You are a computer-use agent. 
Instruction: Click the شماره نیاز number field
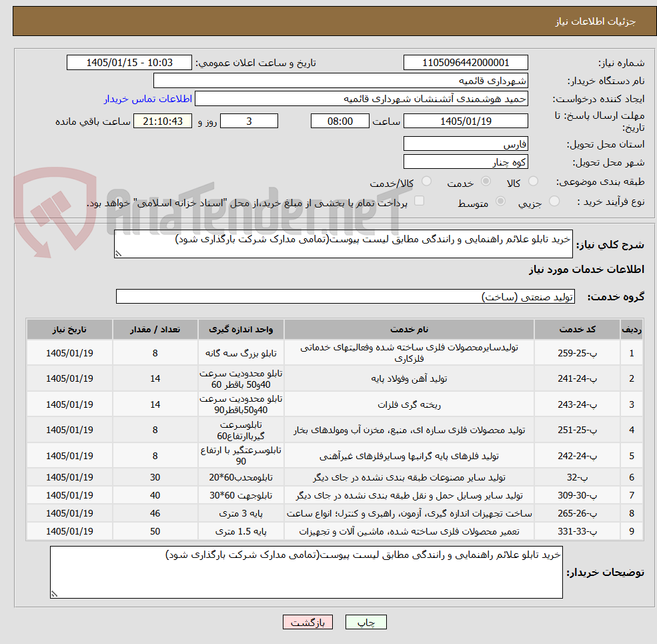click(x=466, y=63)
